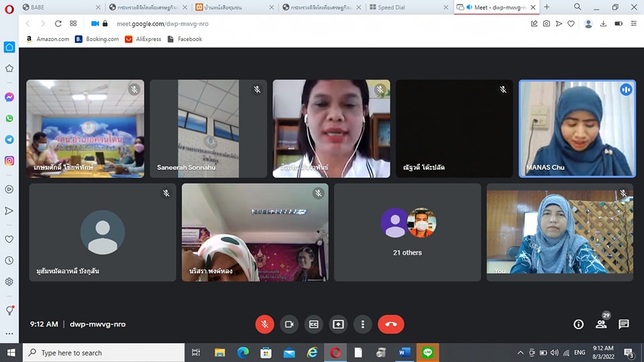Open the 21 others participants tile

407,232
